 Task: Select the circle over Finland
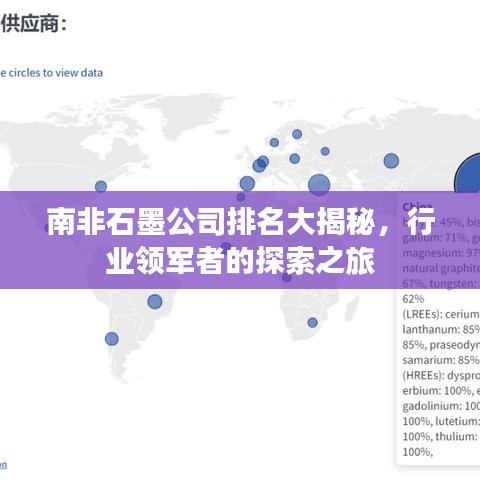[297, 134]
